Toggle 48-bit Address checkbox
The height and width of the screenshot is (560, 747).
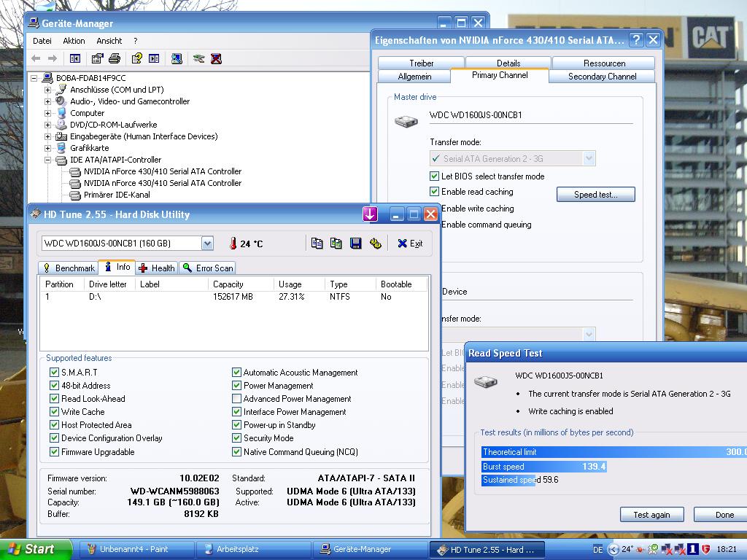pyautogui.click(x=54, y=386)
